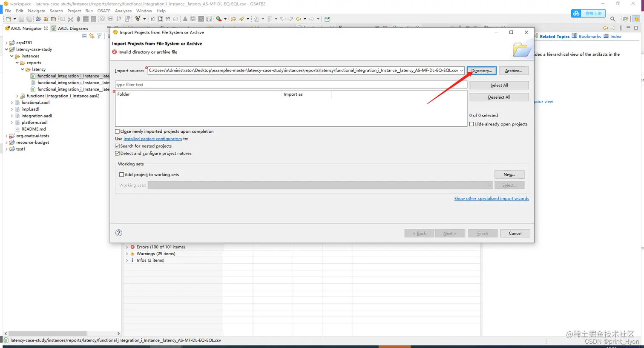Click the Search flashlight icon in main toolbar

click(x=241, y=19)
